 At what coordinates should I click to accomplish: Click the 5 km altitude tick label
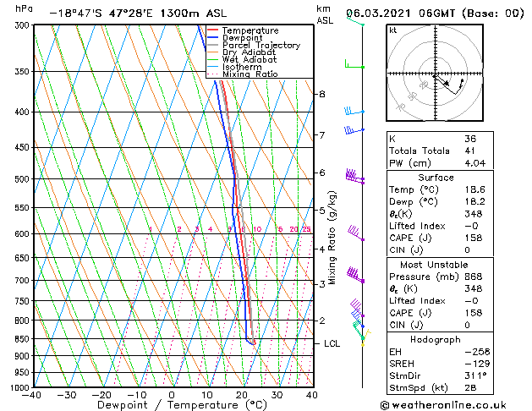(x=322, y=211)
